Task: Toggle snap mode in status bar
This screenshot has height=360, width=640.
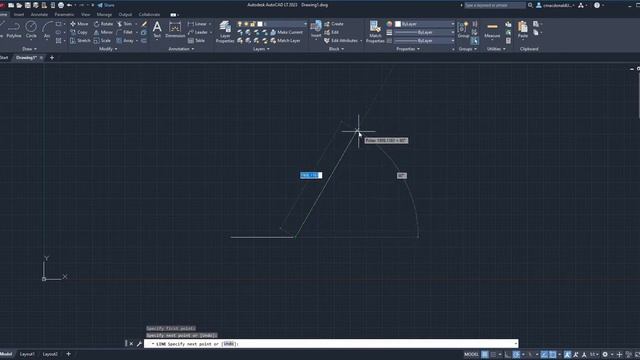Action: (493, 354)
